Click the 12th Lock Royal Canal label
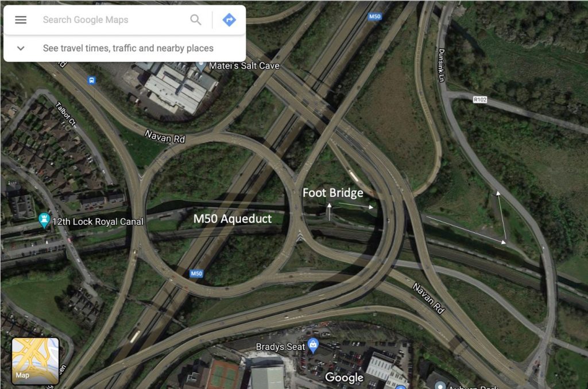Viewport: 588px width, 389px height. pos(98,221)
